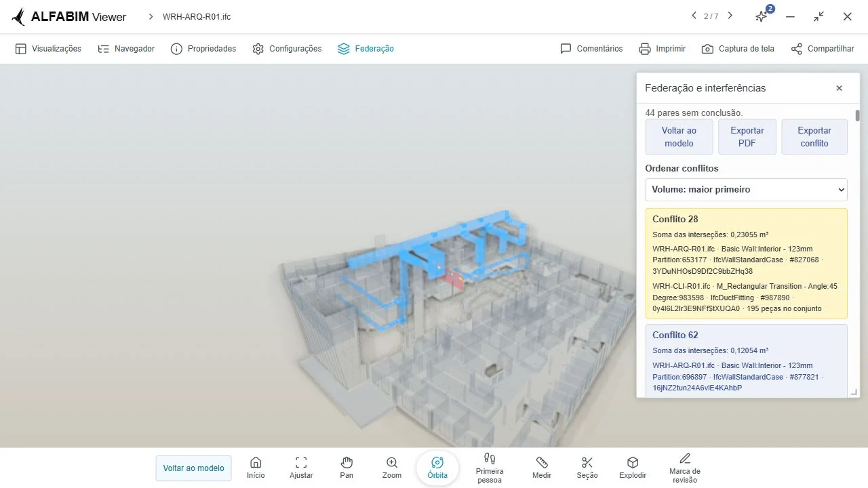Click the panel resize grip corner

click(854, 392)
